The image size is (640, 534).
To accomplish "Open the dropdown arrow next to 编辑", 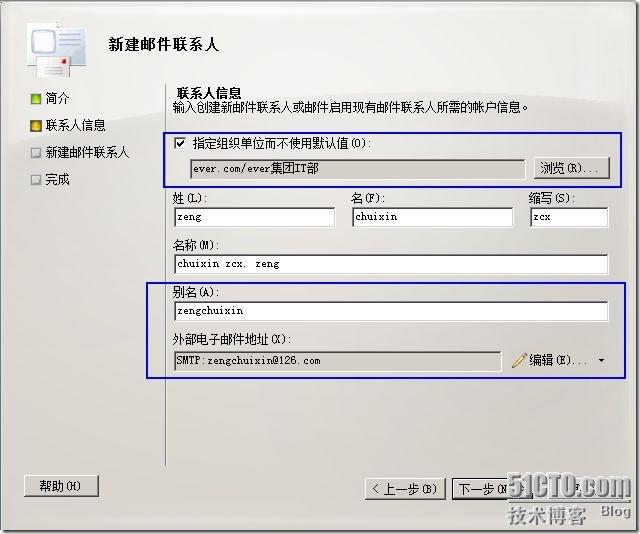I will [602, 360].
